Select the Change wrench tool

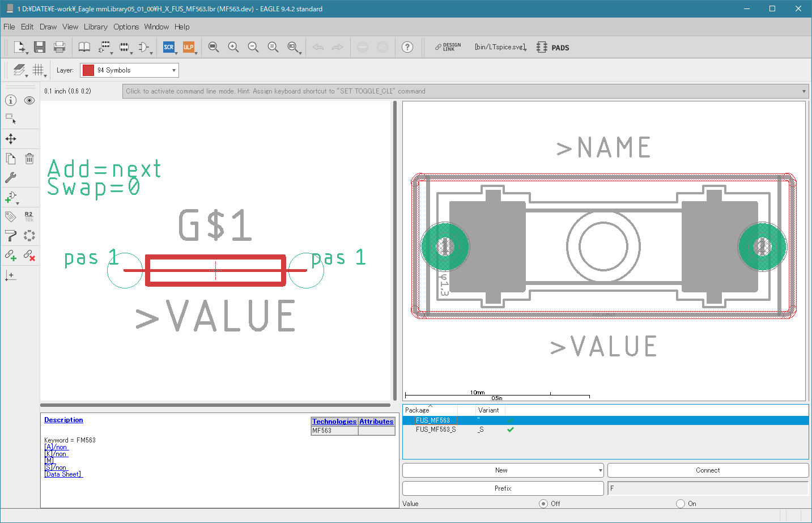point(11,177)
